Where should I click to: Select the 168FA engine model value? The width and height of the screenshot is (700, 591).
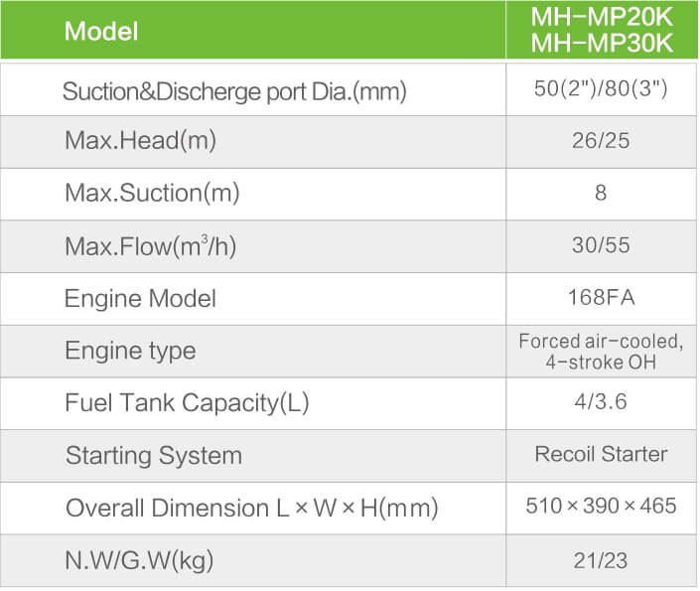[602, 298]
